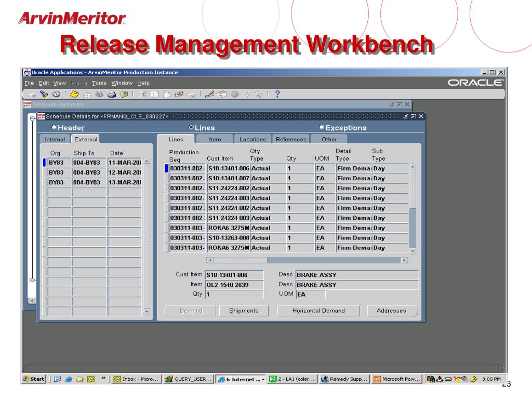Click the Item field showing QL2 1540 2639
Image resolution: width=532 pixels, height=399 pixels.
234,285
